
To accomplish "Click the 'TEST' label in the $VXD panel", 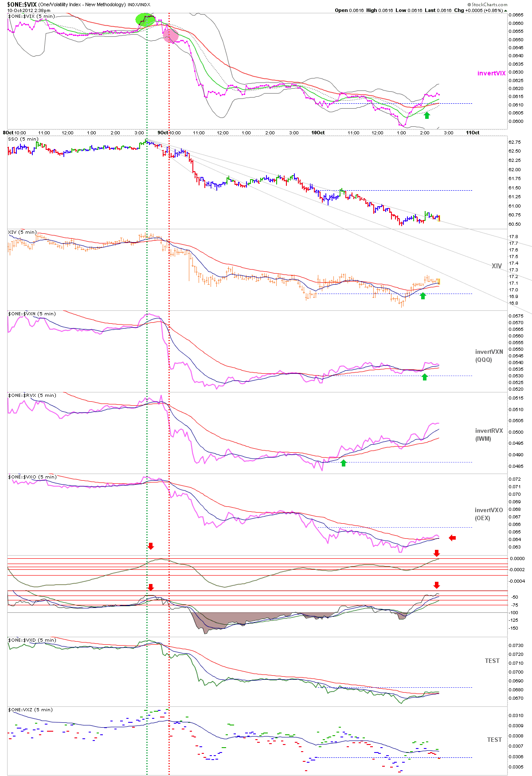I will (492, 661).
